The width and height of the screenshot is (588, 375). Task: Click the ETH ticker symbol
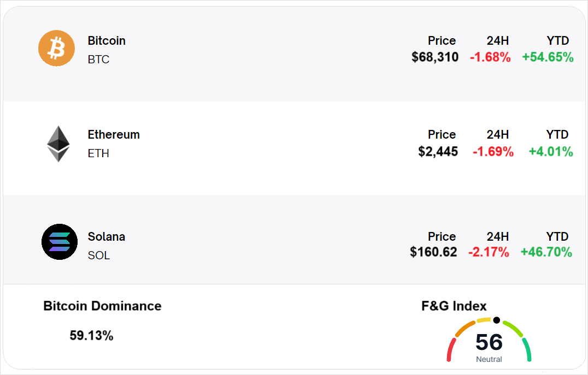point(98,153)
